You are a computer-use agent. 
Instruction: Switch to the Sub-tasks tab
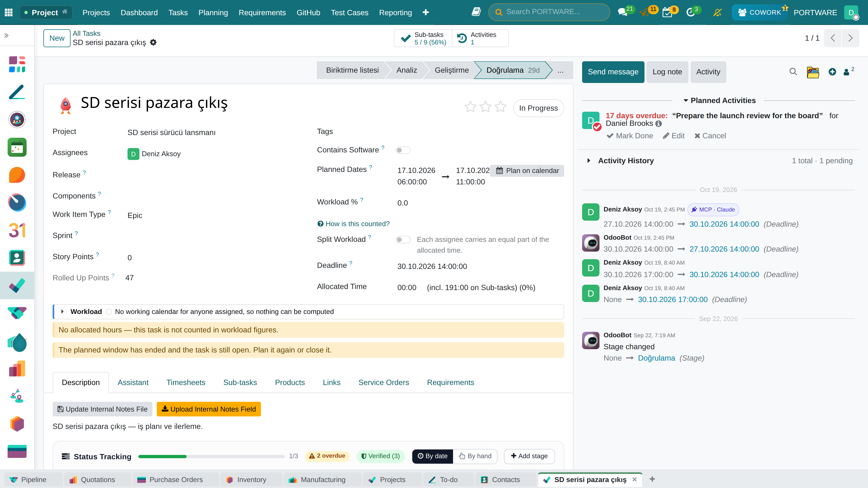pyautogui.click(x=240, y=382)
